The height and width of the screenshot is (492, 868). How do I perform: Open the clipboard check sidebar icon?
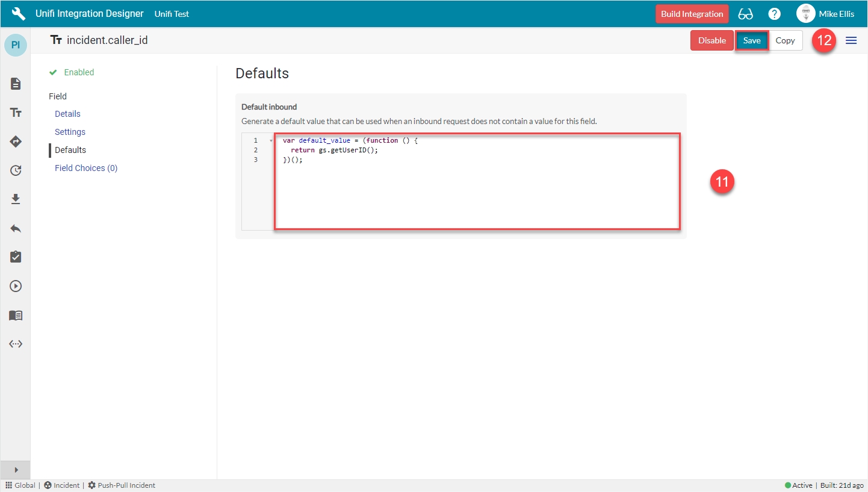16,257
